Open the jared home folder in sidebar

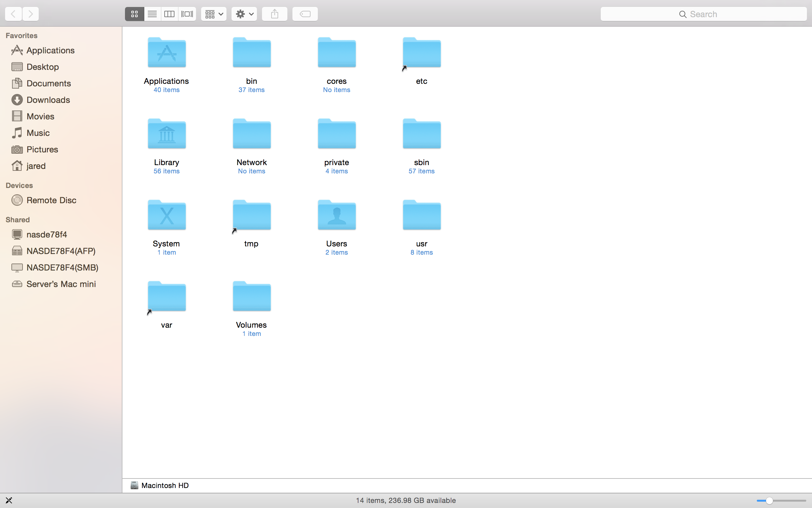tap(61, 166)
